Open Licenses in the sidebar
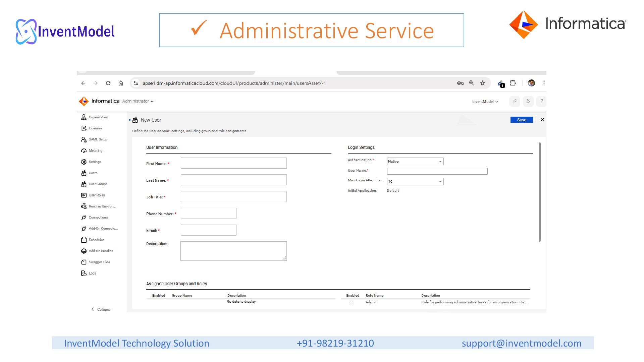Image resolution: width=644 pixels, height=362 pixels. tap(92, 128)
